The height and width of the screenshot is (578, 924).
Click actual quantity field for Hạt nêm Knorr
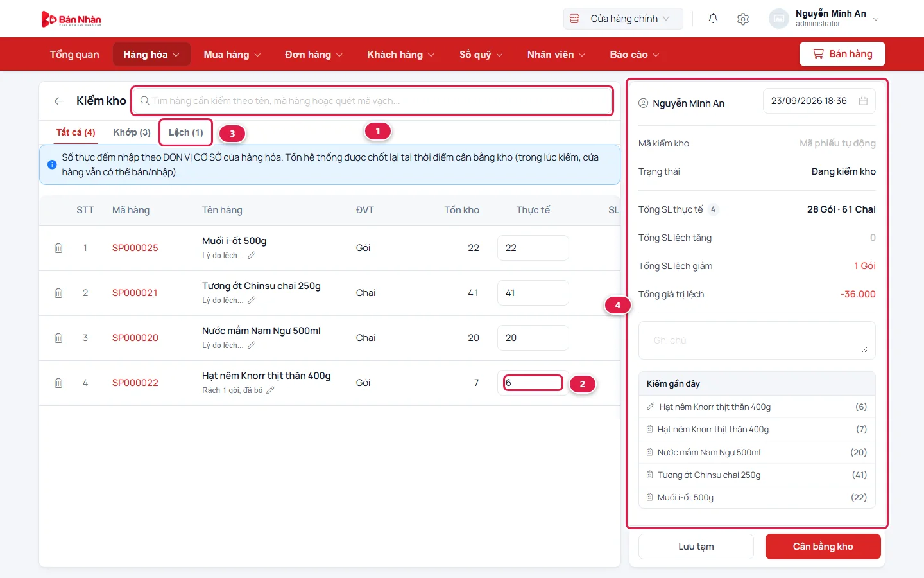point(533,383)
